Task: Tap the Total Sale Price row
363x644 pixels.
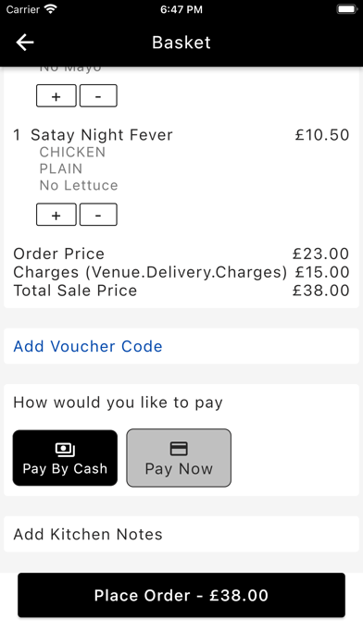Action: [181, 291]
